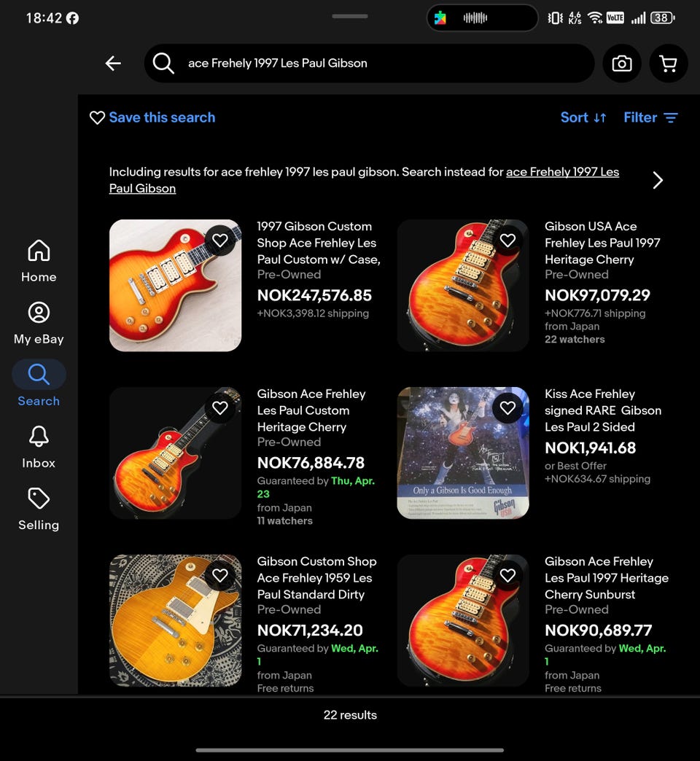
Task: Click the 11 watchers text
Action: tap(284, 520)
